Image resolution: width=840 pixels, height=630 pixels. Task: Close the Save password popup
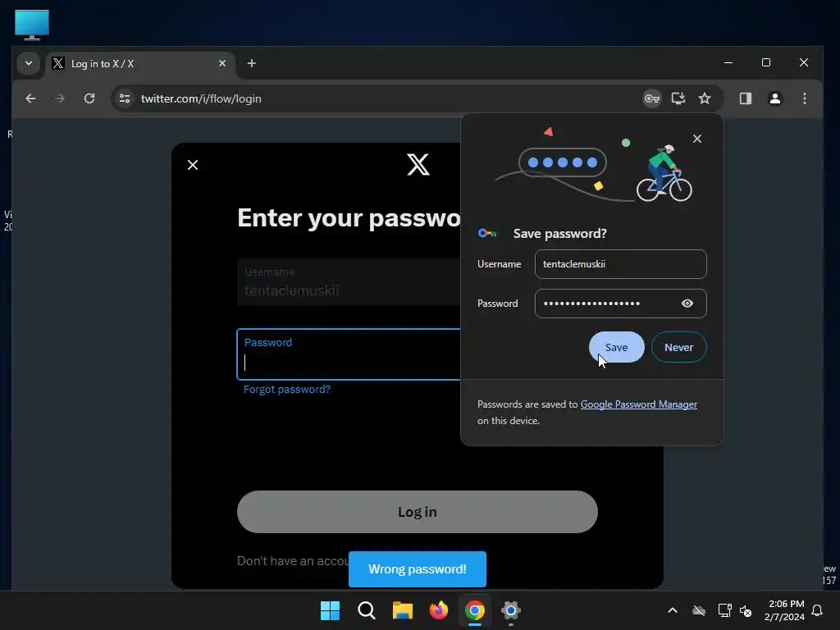pyautogui.click(x=697, y=139)
